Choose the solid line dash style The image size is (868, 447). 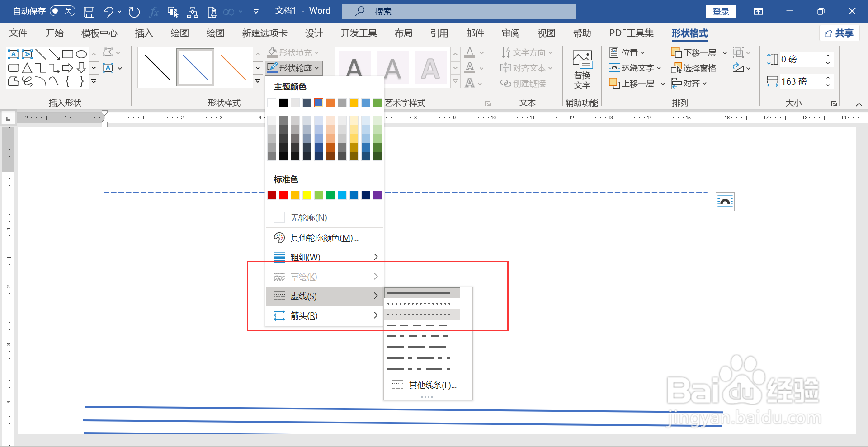click(422, 293)
